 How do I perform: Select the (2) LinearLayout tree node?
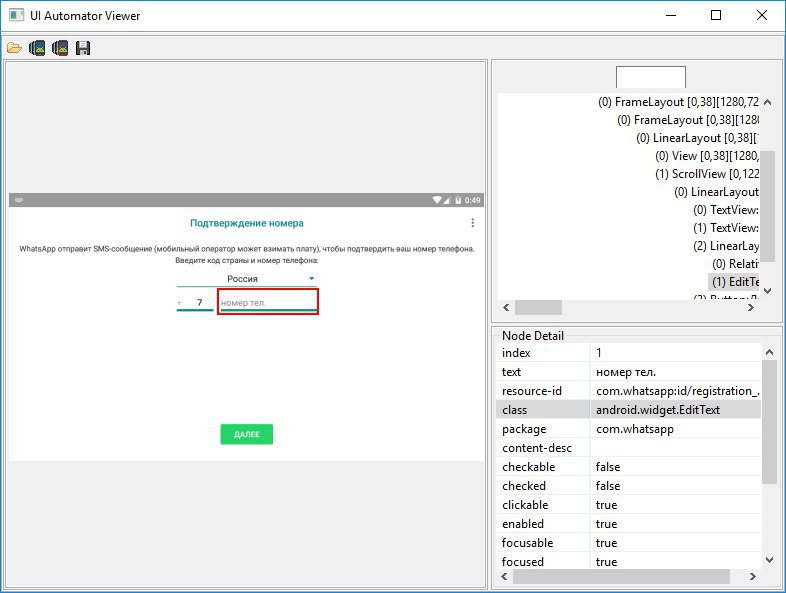click(x=726, y=246)
